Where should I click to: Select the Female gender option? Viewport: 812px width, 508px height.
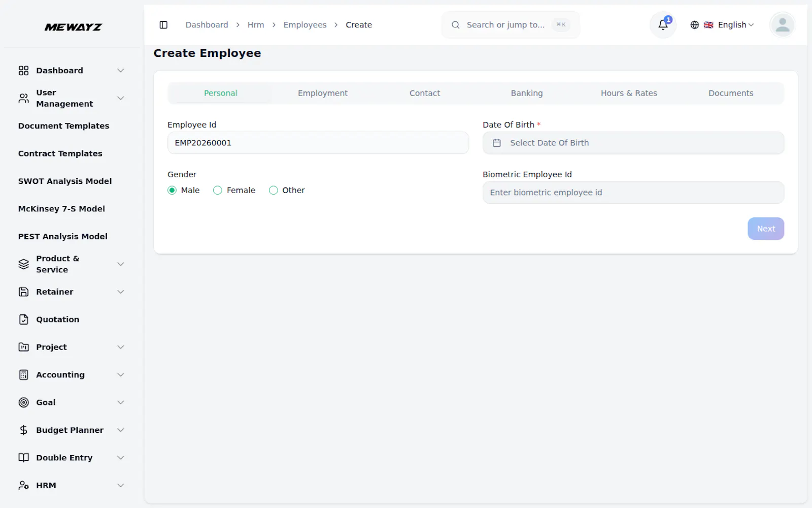point(218,190)
